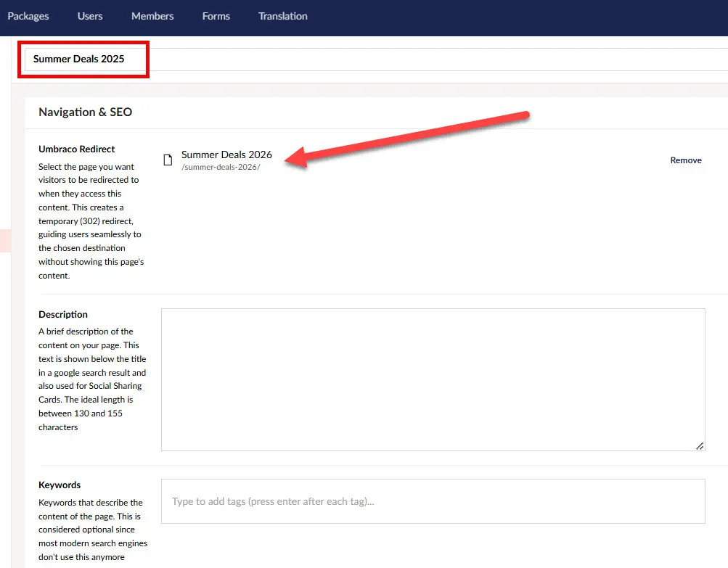728x568 pixels.
Task: Click the keywords helper text below Keywords
Action: pyautogui.click(x=92, y=530)
